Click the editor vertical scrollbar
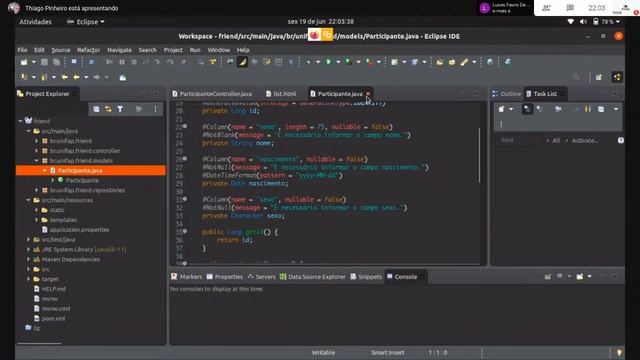 pyautogui.click(x=479, y=156)
